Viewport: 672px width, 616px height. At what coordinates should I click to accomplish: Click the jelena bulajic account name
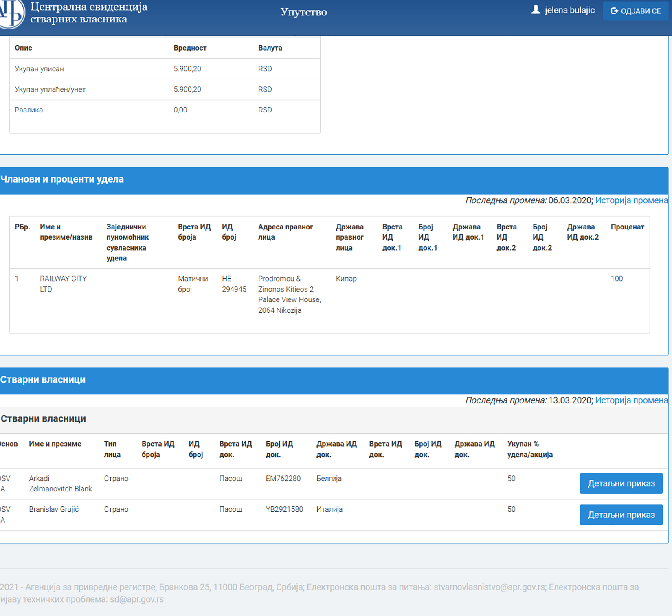(569, 11)
